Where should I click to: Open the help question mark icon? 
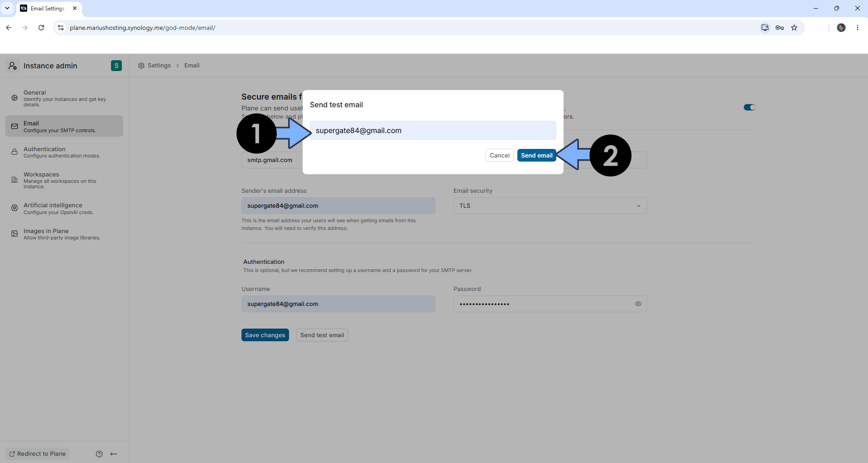click(99, 454)
